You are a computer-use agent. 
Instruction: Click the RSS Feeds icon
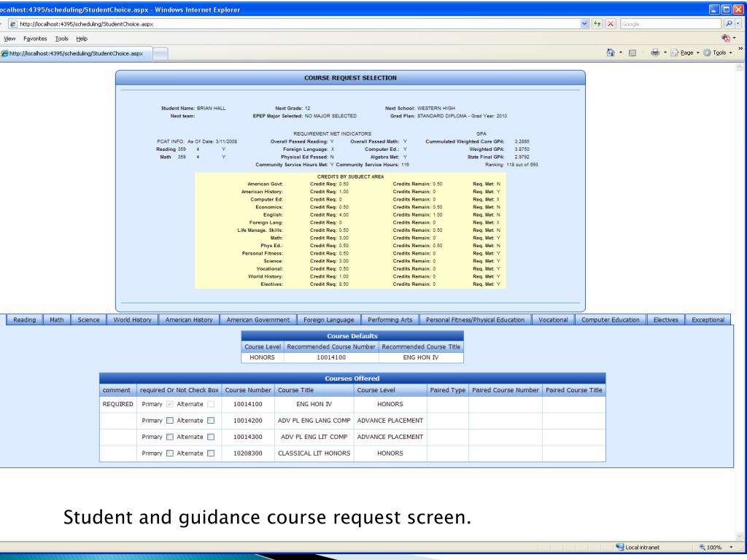click(632, 52)
